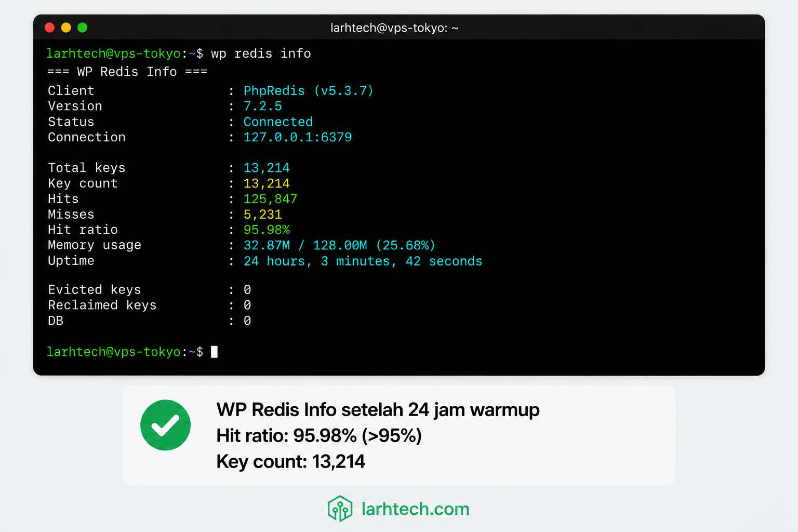The width and height of the screenshot is (798, 532).
Task: Click the Status label
Action: click(71, 122)
